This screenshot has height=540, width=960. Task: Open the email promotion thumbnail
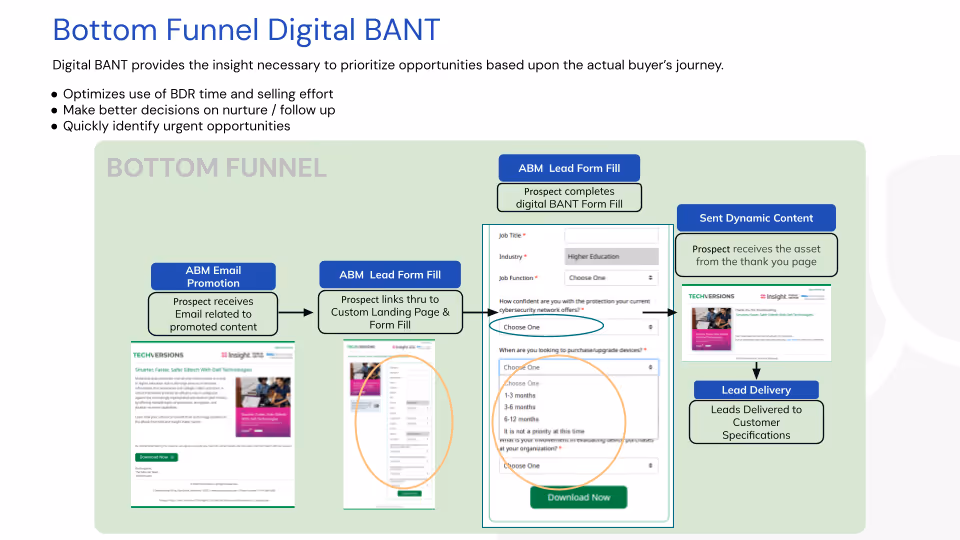tap(212, 424)
